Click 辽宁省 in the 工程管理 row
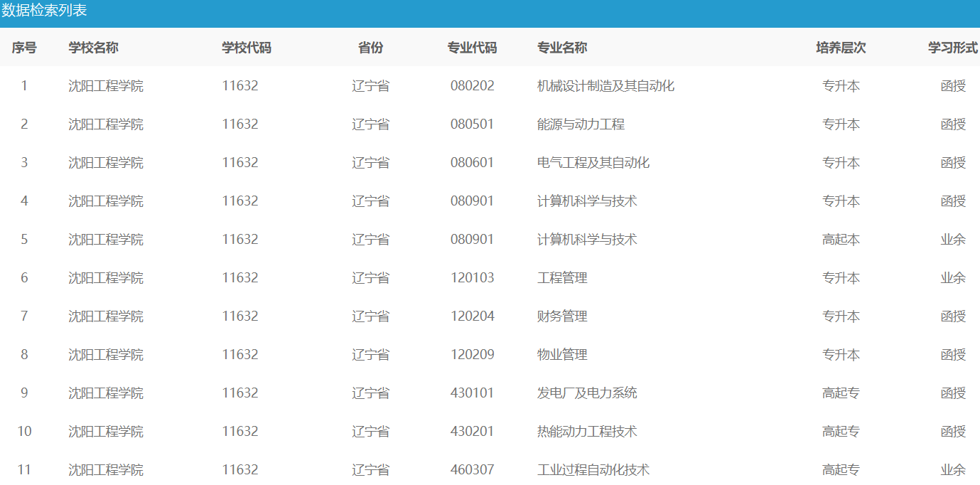Screen dimensions: 980x485 (x=371, y=278)
